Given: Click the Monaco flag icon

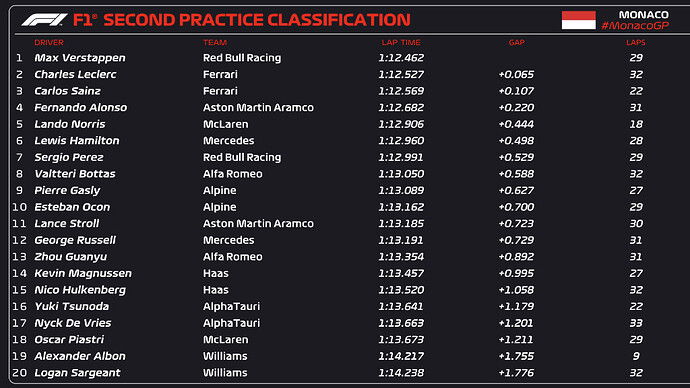Looking at the screenshot, I should coord(579,20).
